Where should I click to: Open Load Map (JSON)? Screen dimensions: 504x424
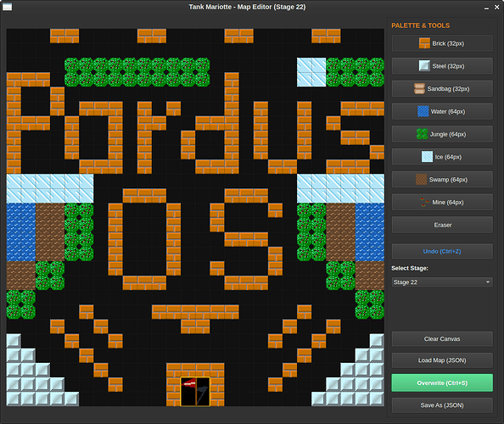[442, 360]
